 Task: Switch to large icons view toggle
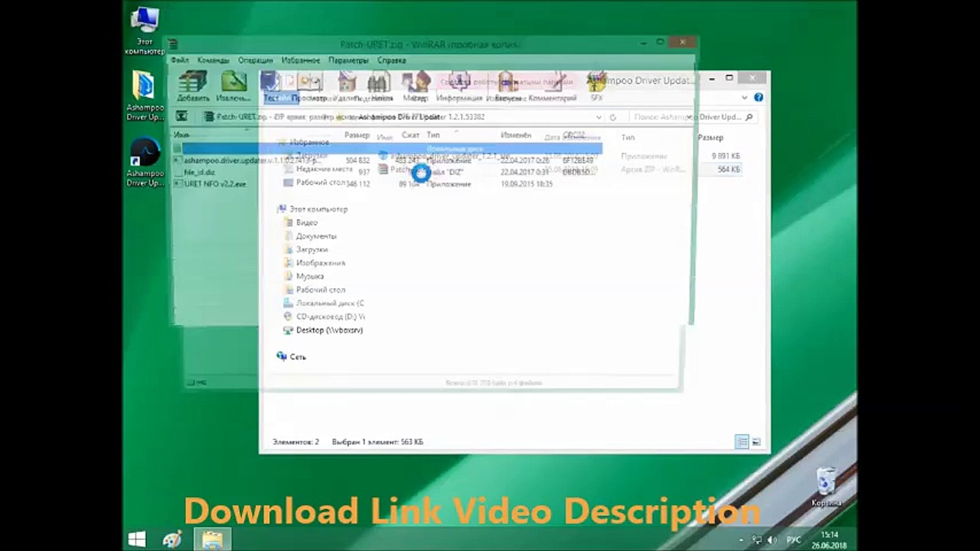(756, 442)
